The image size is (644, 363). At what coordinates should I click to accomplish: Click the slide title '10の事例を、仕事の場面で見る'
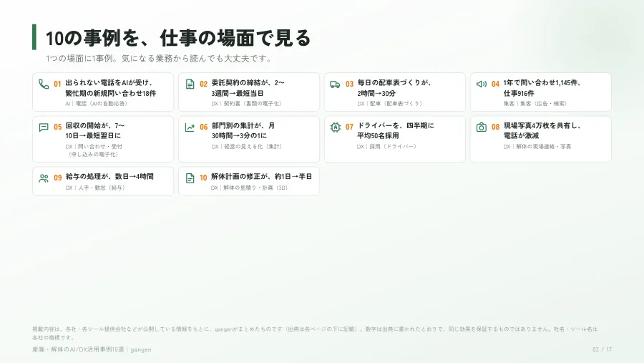click(x=178, y=38)
